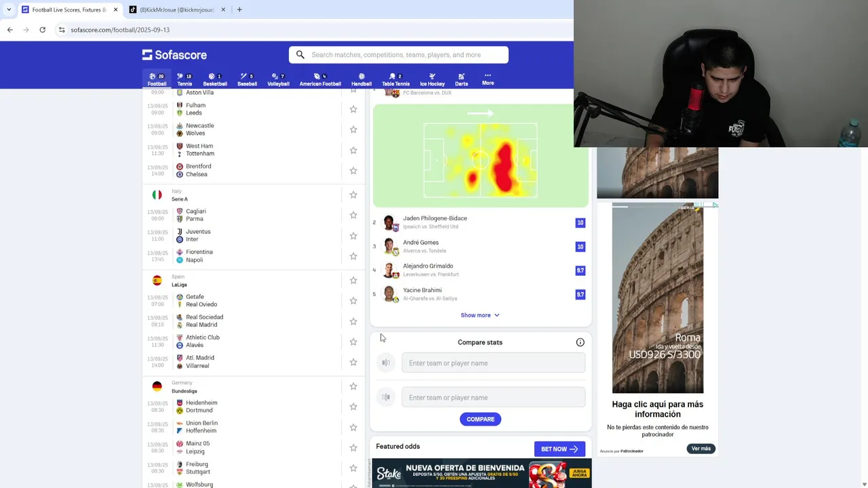Screen dimensions: 868x488
Task: Open Alejandro Grimaldo player row
Action: pyautogui.click(x=481, y=270)
